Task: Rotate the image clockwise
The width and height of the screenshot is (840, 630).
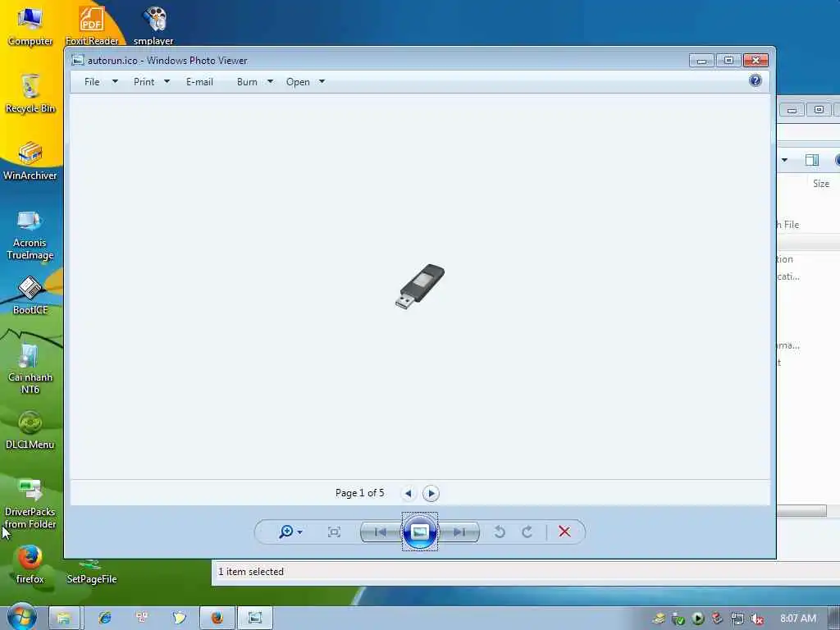Action: click(x=527, y=532)
